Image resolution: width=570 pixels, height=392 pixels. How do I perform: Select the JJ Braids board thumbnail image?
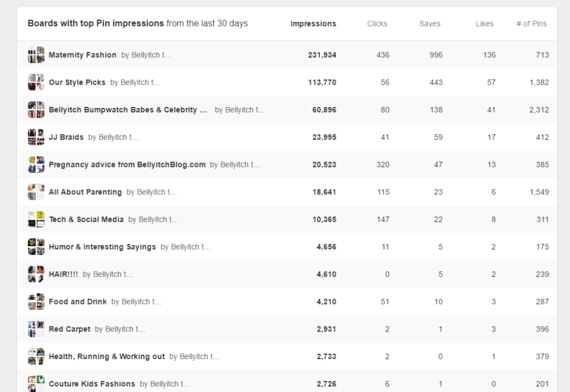coord(36,137)
